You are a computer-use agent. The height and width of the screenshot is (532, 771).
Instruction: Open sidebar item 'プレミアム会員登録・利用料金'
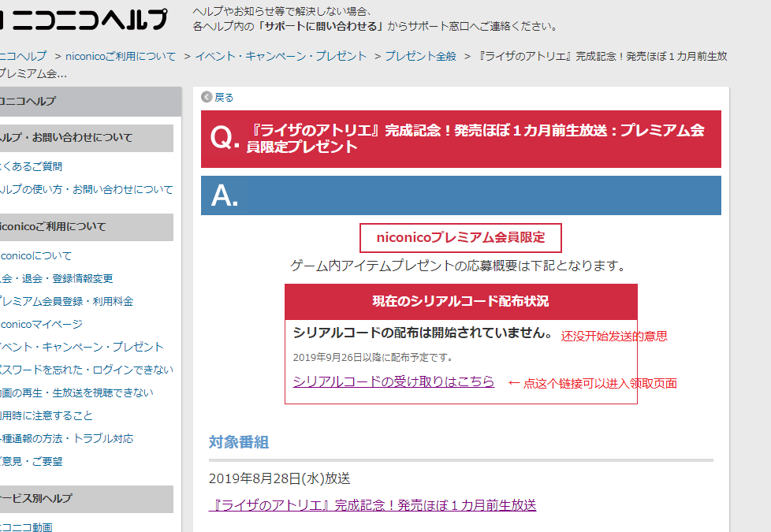(x=66, y=301)
